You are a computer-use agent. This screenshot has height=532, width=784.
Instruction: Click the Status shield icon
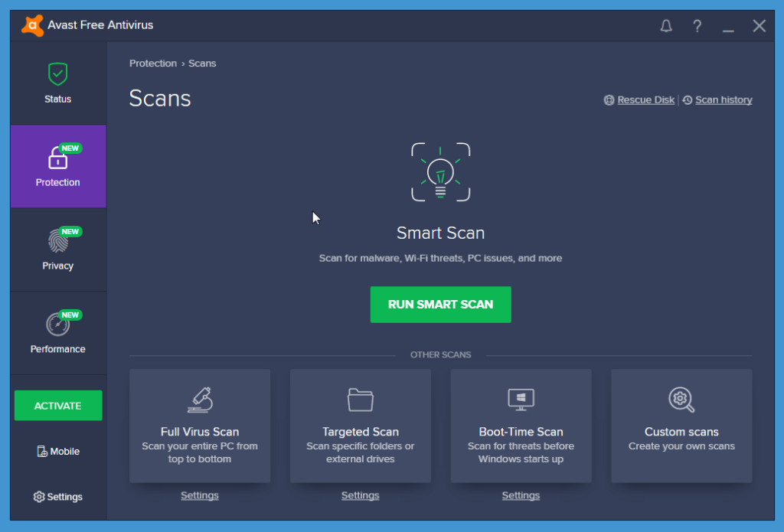pos(58,74)
